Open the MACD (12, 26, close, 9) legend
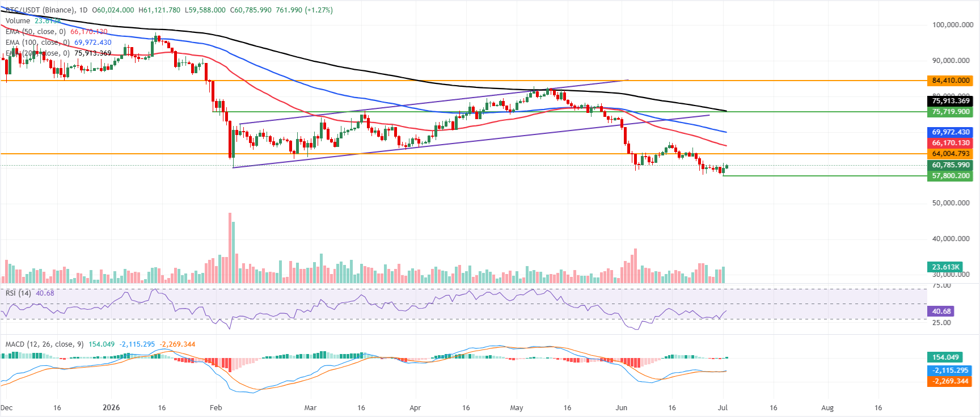The image size is (980, 417). (45, 344)
